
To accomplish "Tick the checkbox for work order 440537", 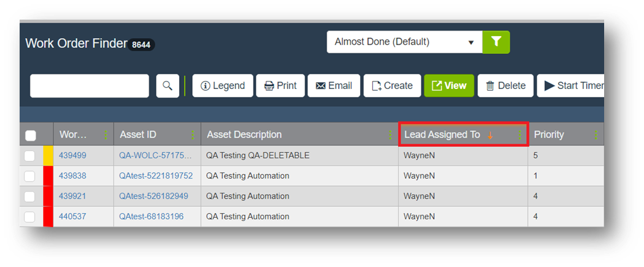I will tap(29, 217).
